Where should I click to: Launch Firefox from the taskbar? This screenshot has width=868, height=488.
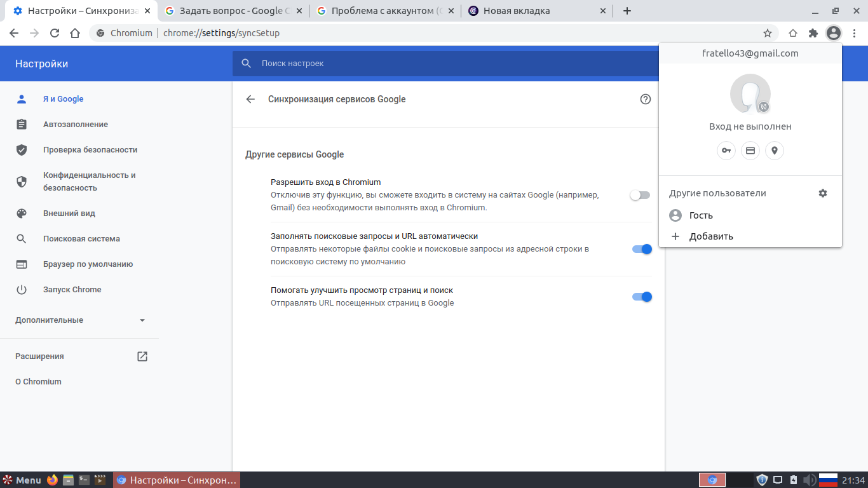(52, 480)
